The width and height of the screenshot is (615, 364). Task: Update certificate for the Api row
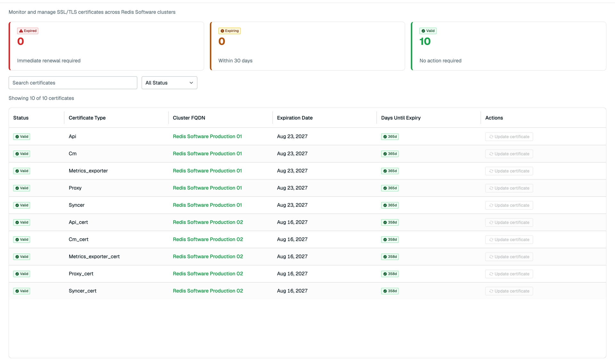[509, 137]
